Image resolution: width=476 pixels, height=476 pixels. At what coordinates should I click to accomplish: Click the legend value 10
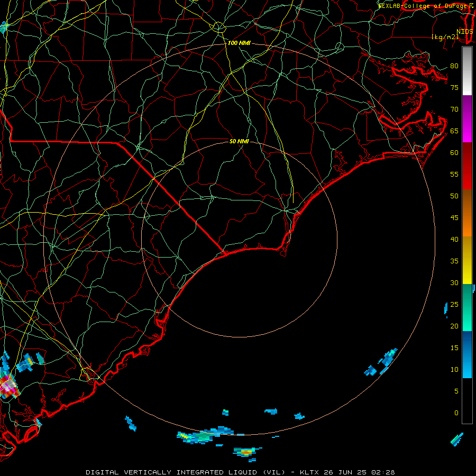click(454, 370)
